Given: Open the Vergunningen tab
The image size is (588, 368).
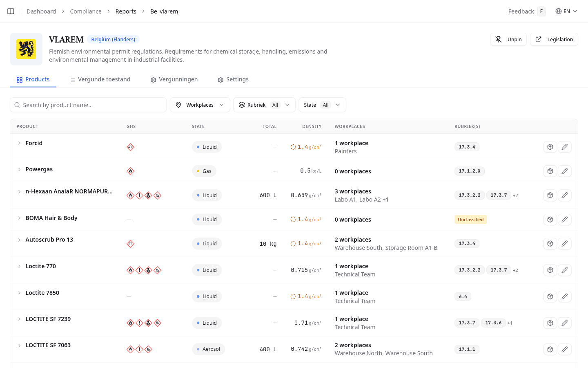Looking at the screenshot, I should 174,79.
